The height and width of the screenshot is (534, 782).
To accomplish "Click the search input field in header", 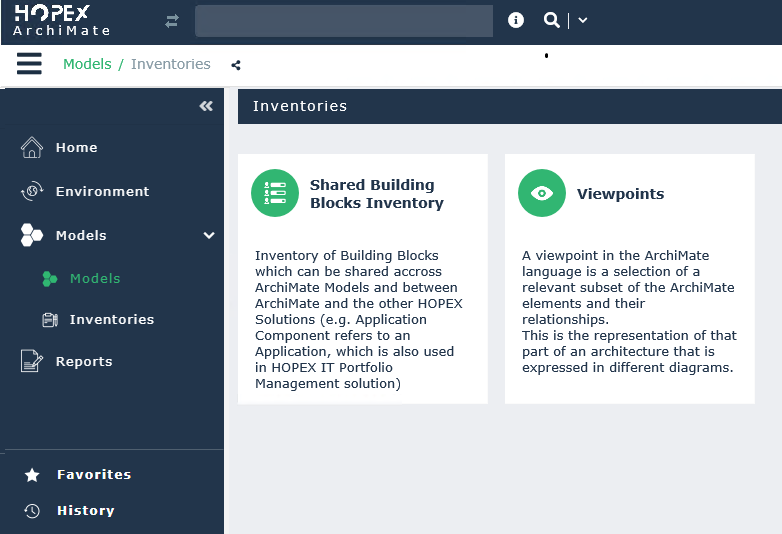I will 343,21.
